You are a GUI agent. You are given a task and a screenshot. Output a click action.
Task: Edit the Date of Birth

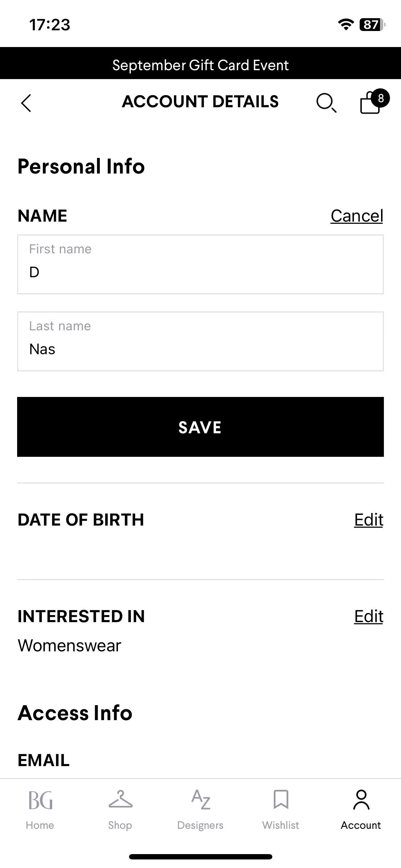click(369, 520)
